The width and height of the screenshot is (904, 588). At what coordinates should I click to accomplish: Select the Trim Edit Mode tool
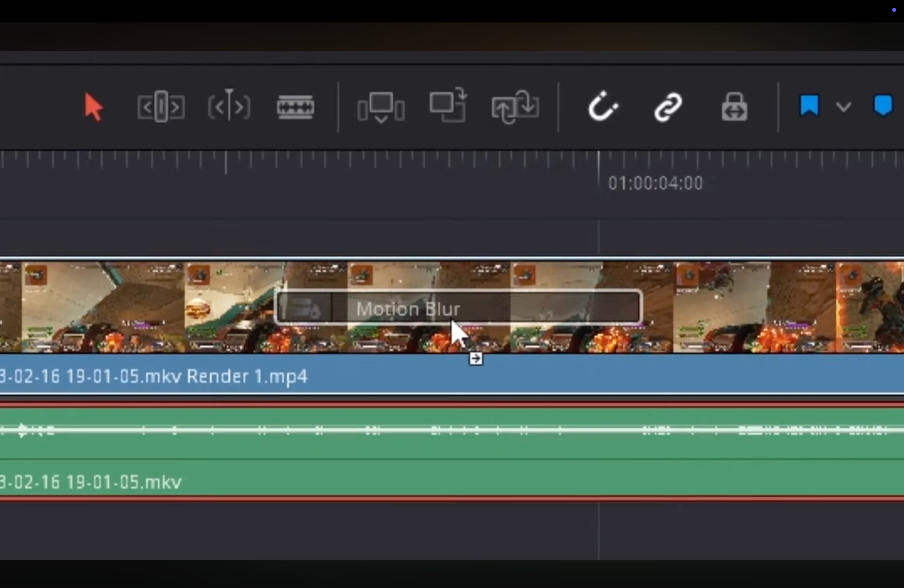161,107
